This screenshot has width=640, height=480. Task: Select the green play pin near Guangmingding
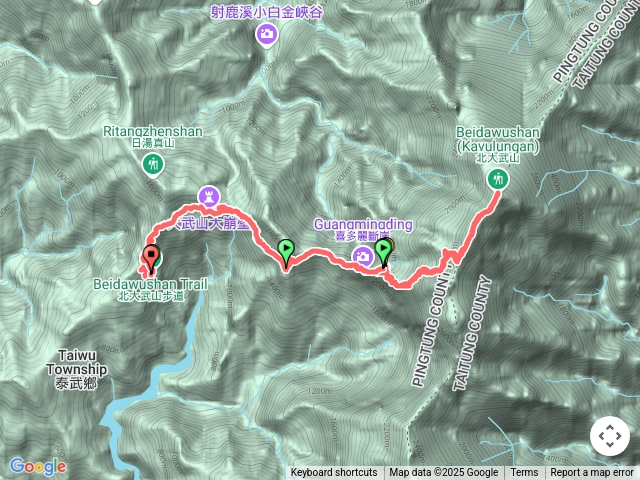click(383, 253)
